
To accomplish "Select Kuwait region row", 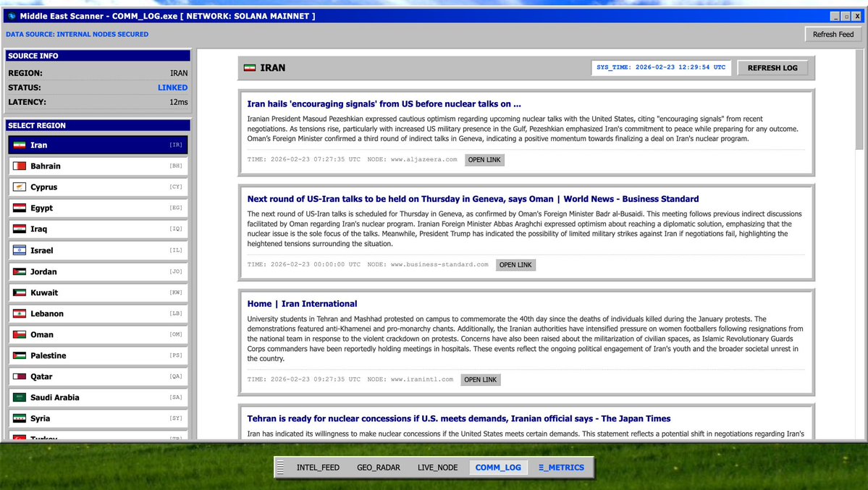I will click(98, 293).
